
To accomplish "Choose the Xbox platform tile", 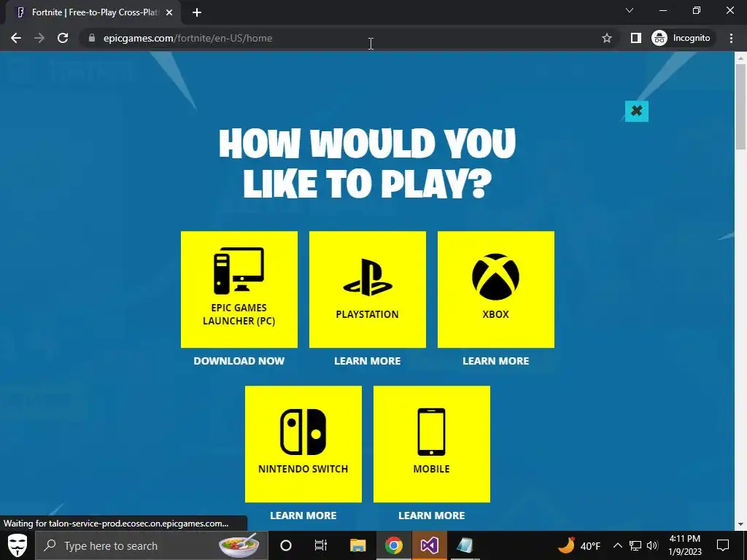I will (496, 289).
